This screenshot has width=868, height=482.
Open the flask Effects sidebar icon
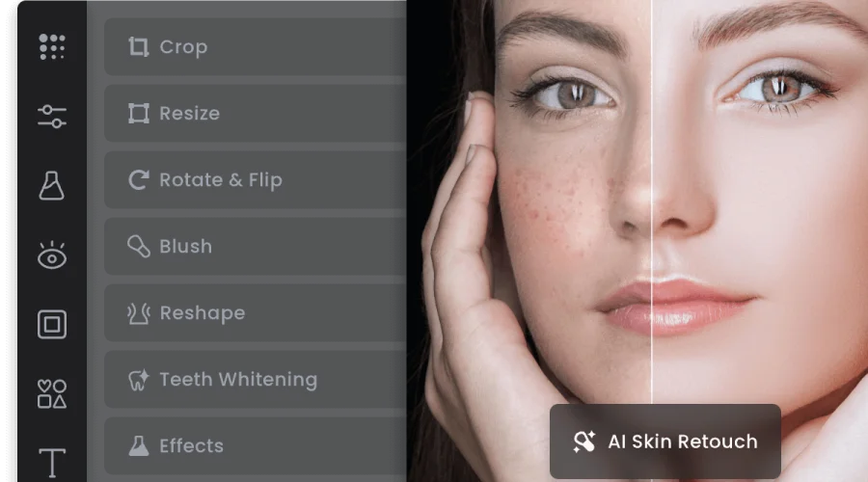51,185
